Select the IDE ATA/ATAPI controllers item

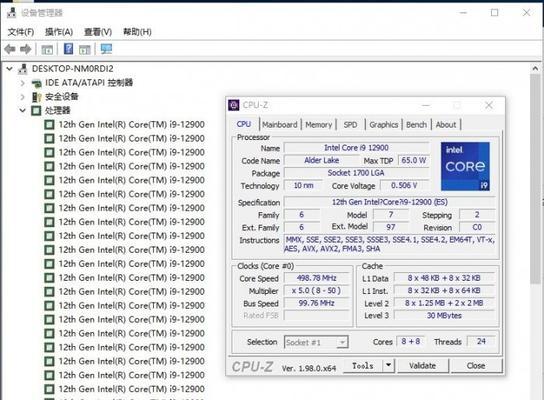click(89, 83)
